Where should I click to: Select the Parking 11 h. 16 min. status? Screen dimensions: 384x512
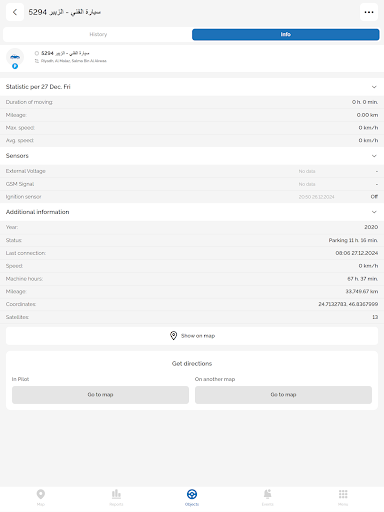tap(353, 240)
